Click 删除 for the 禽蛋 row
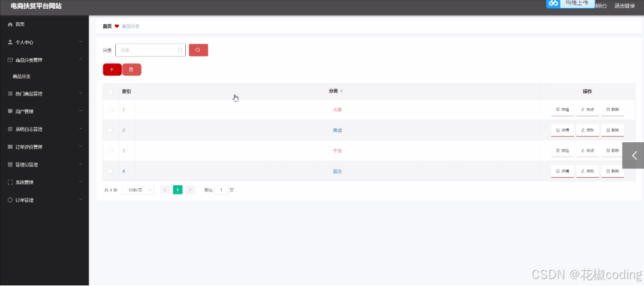The image size is (644, 286). tap(613, 130)
